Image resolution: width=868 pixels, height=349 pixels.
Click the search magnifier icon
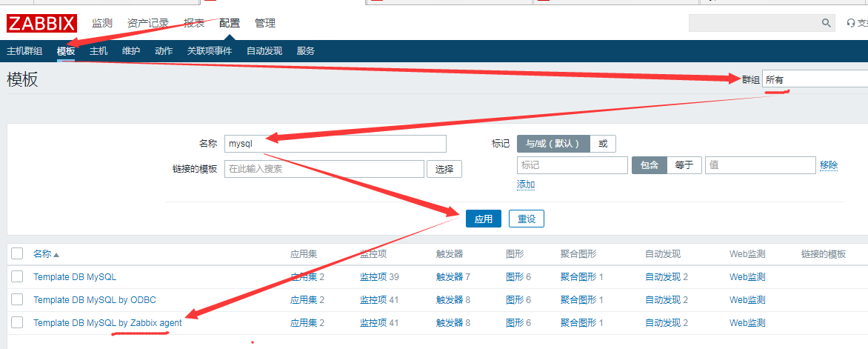(826, 23)
